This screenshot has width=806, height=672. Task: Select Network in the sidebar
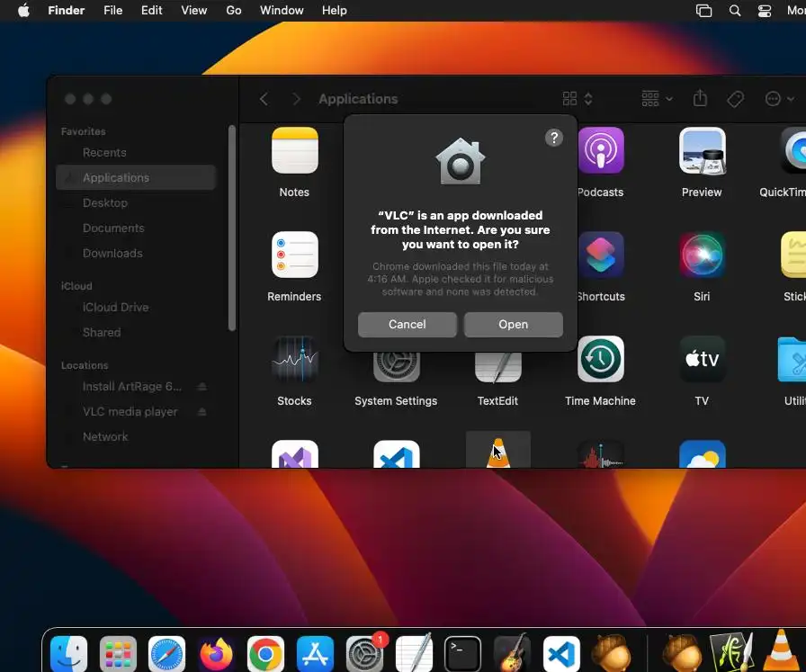tap(136, 437)
